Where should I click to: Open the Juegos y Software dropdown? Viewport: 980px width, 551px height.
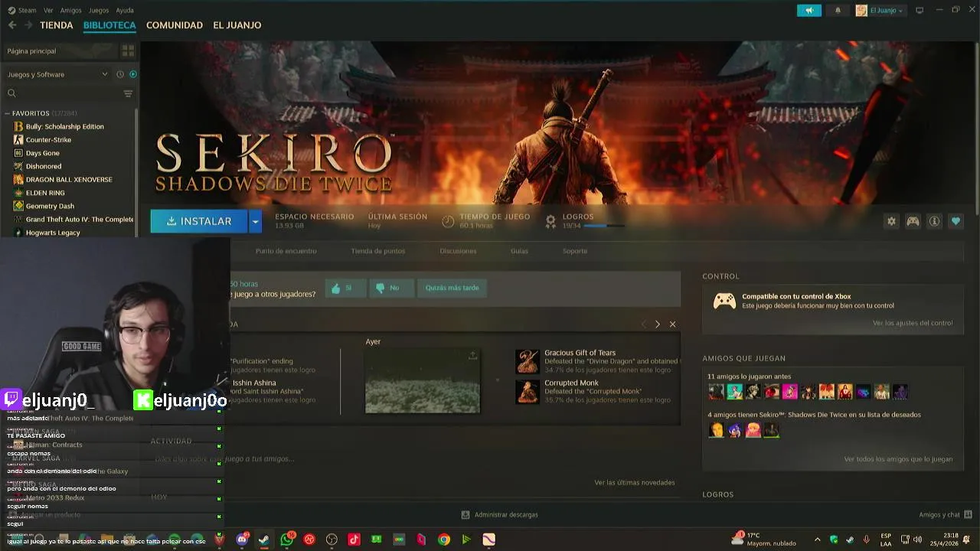(58, 74)
